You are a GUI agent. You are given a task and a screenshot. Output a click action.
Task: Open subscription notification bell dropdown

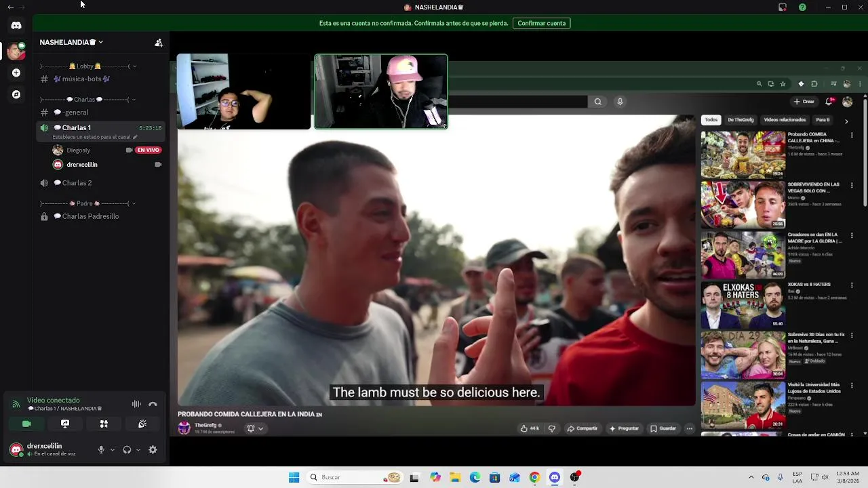tap(255, 428)
